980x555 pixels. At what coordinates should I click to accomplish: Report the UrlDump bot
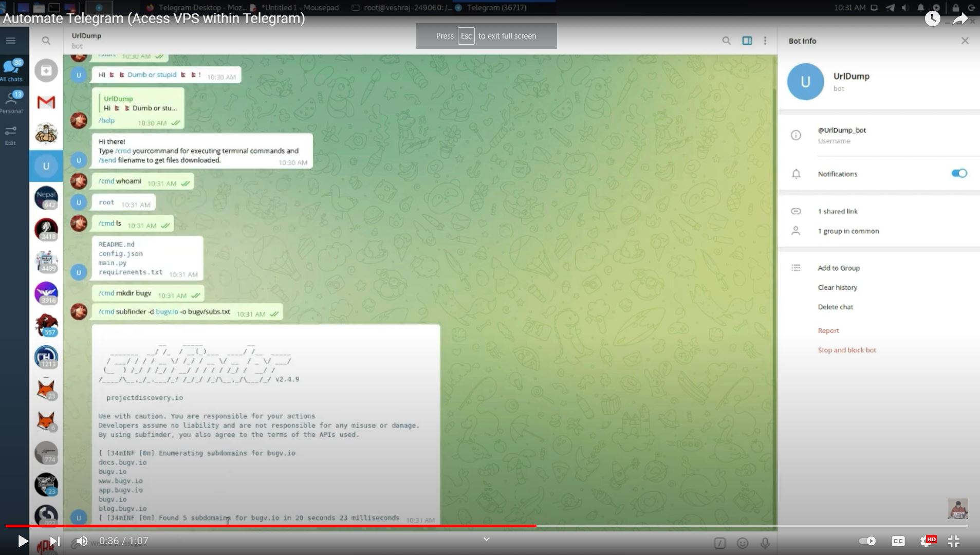(x=828, y=331)
